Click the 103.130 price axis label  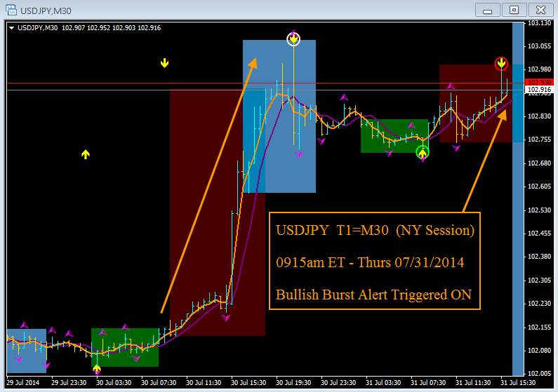pyautogui.click(x=539, y=23)
